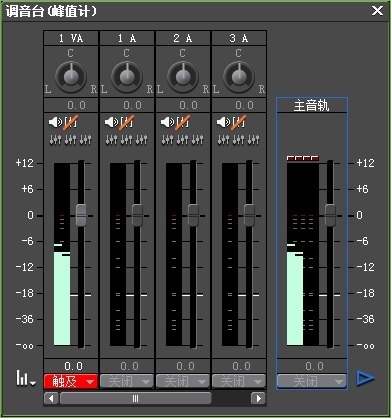Enable second gang fader icon on track 2 A
The height and width of the screenshot is (418, 391).
point(182,140)
